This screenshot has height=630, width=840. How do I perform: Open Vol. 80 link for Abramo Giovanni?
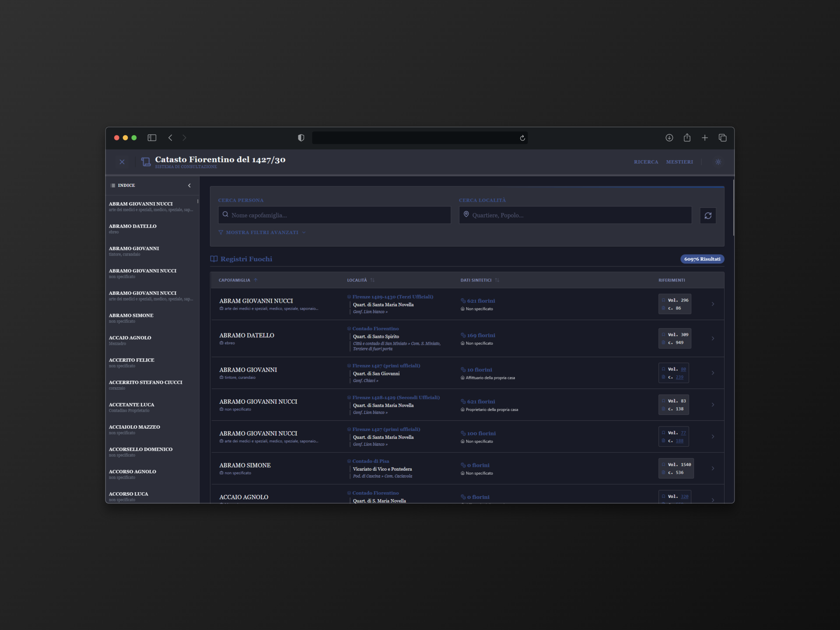pos(683,369)
